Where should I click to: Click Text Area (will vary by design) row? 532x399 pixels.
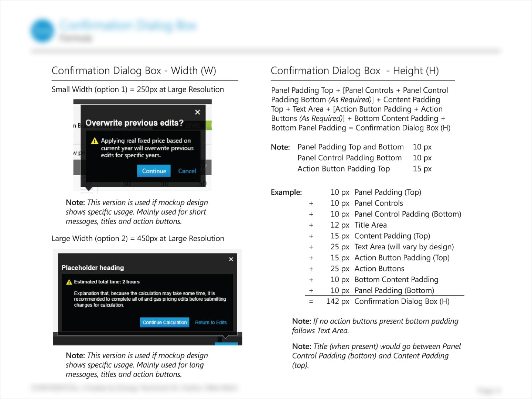[404, 247]
